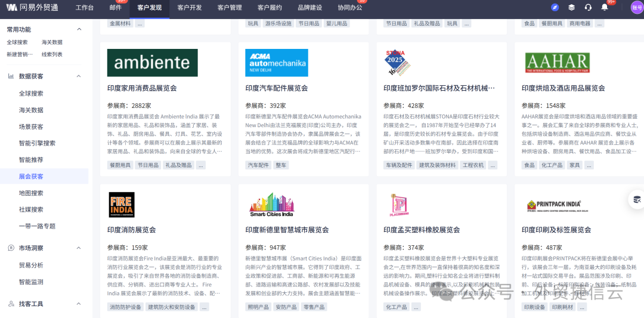
Task: Open 社媒搜索 in sidebar
Action: point(31,209)
